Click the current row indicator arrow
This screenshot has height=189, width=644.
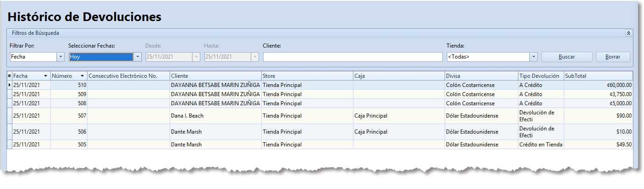tap(10, 85)
